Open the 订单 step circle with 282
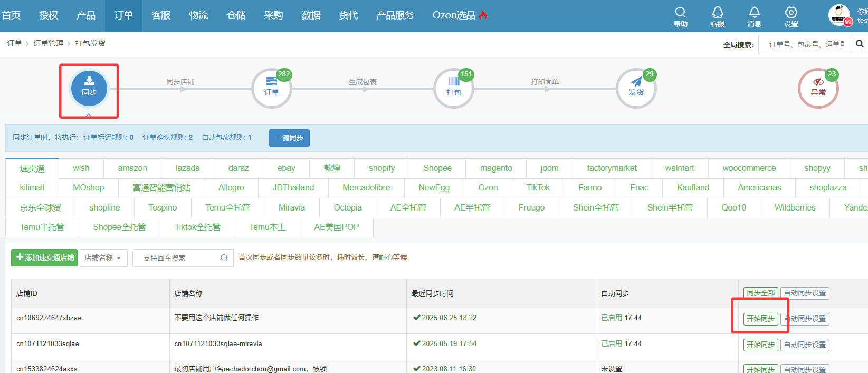Screen dimensions: 868x373 coord(272,88)
